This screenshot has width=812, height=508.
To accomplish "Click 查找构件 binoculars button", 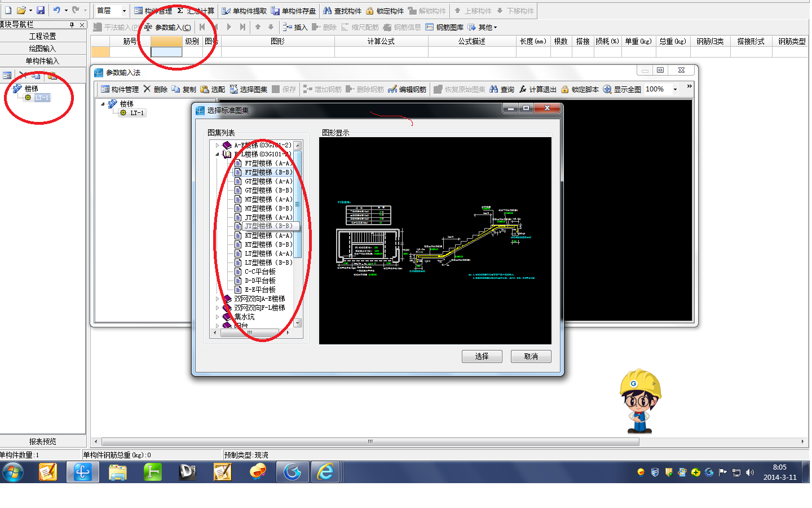I will coord(342,11).
